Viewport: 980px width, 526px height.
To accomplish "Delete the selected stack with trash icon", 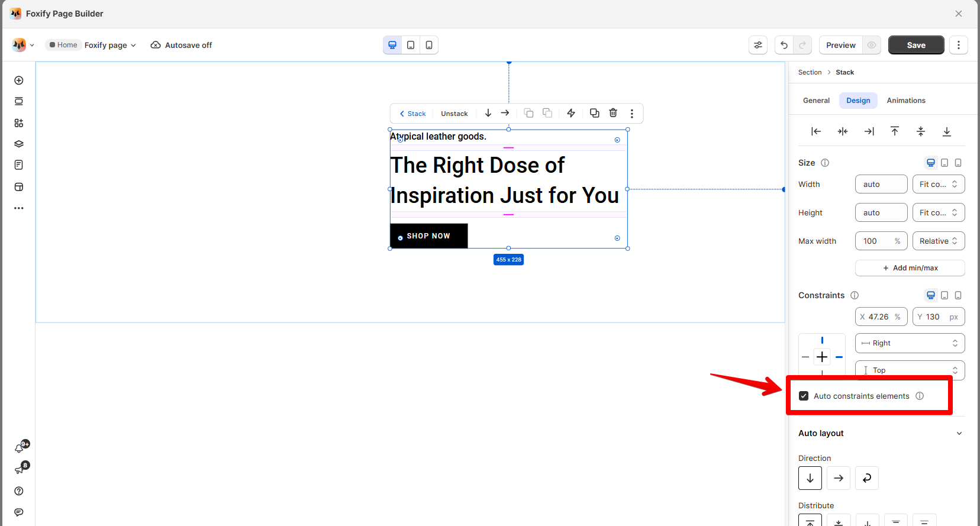I will pos(613,113).
